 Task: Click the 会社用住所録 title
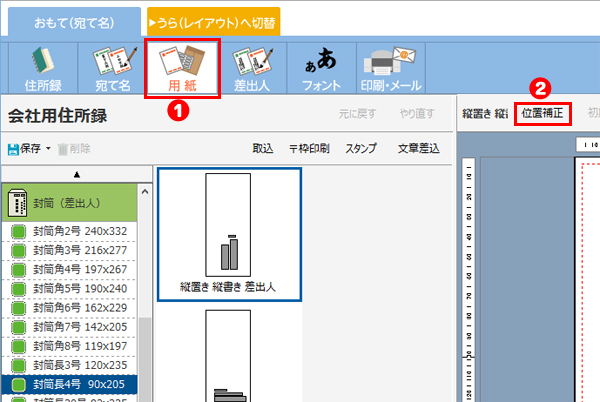tap(57, 116)
